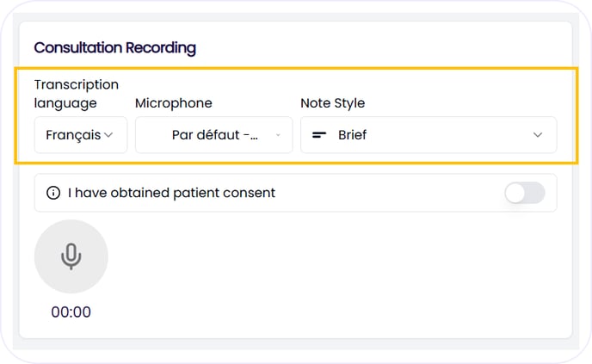Click the Transcription language label

coord(76,94)
